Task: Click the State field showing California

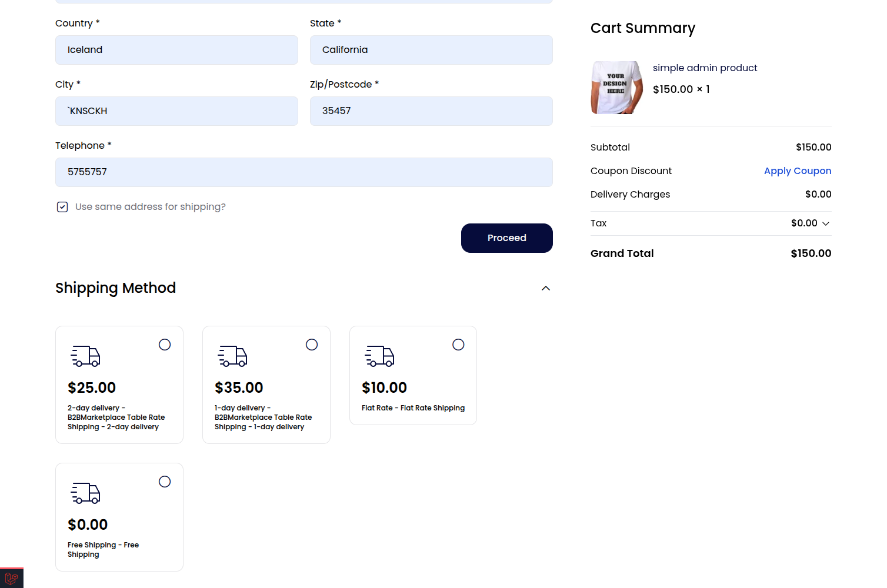Action: [431, 50]
